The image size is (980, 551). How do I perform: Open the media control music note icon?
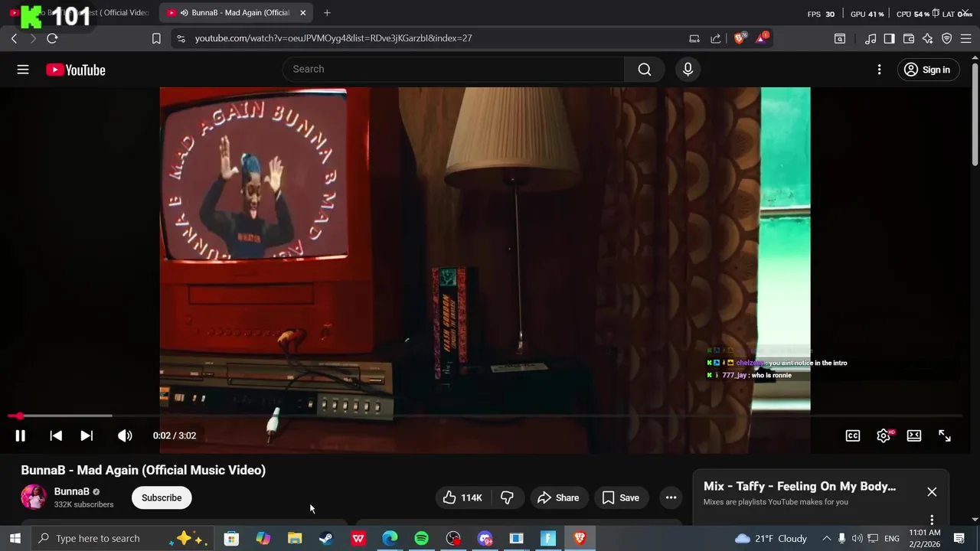(x=871, y=38)
